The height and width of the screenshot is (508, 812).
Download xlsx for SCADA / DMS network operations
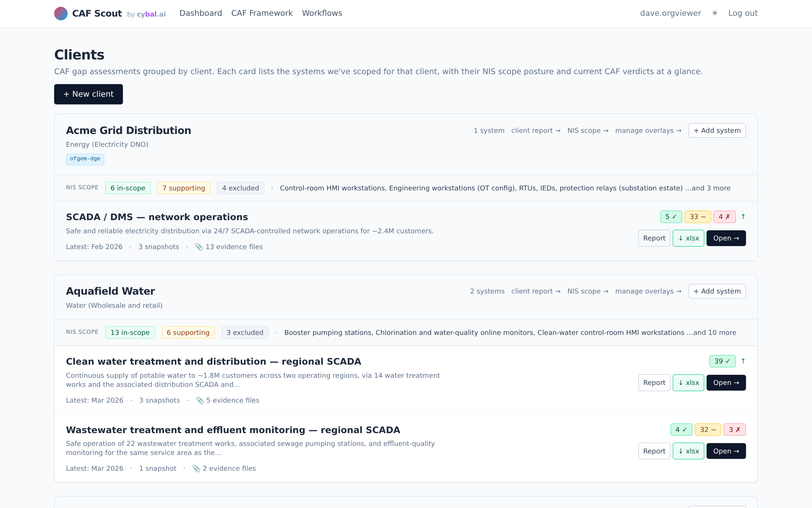(688, 238)
